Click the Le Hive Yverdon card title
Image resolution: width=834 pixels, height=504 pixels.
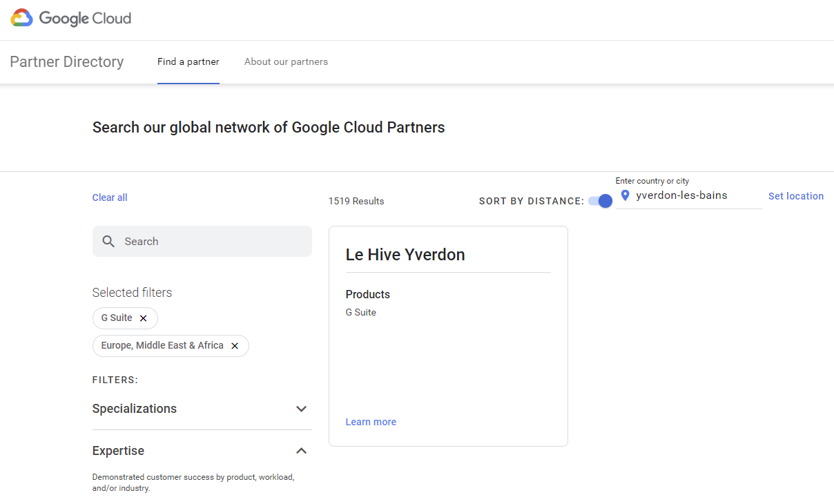point(405,255)
